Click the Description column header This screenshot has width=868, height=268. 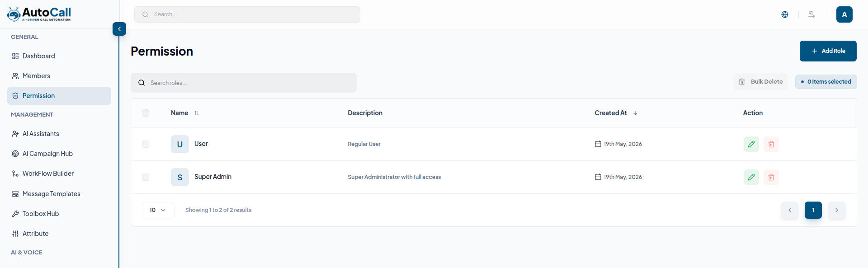(365, 113)
